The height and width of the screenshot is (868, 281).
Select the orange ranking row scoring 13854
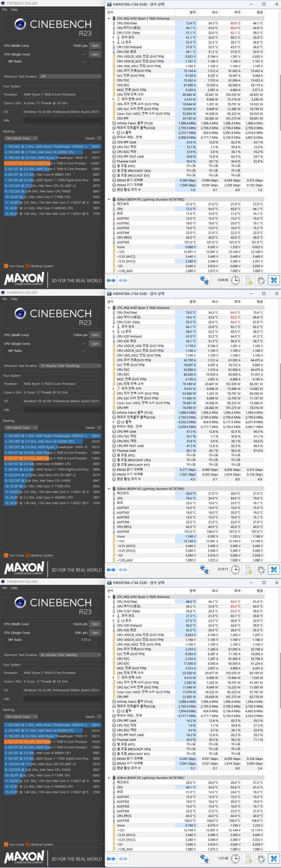tap(53, 458)
